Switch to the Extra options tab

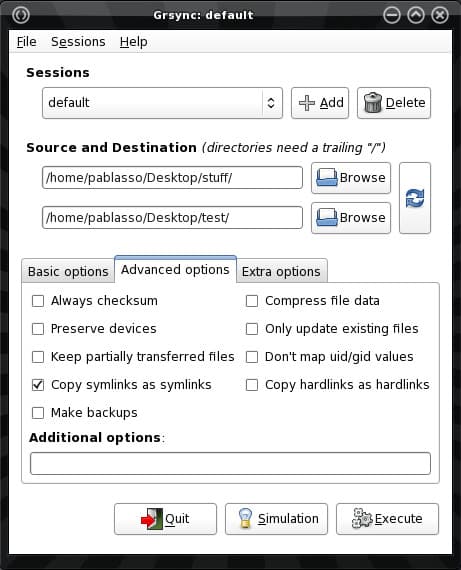[x=281, y=272]
